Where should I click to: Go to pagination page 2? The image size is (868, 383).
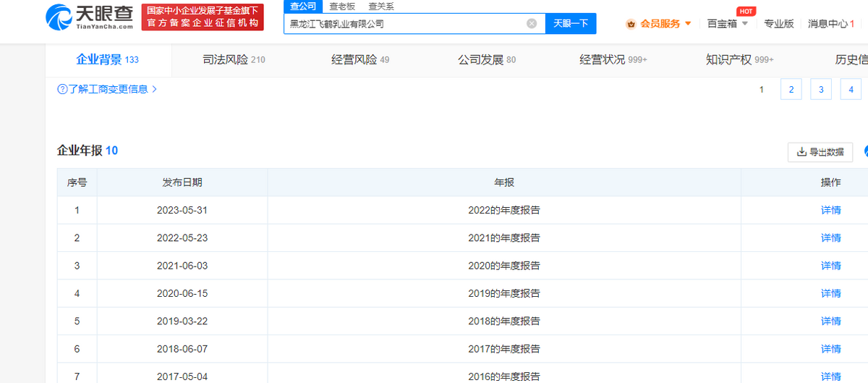(x=791, y=90)
